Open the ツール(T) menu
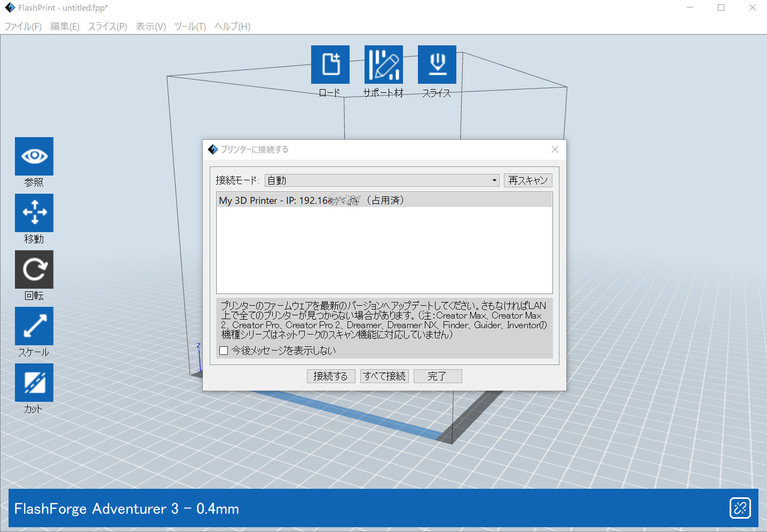Viewport: 767px width, 532px height. click(190, 27)
